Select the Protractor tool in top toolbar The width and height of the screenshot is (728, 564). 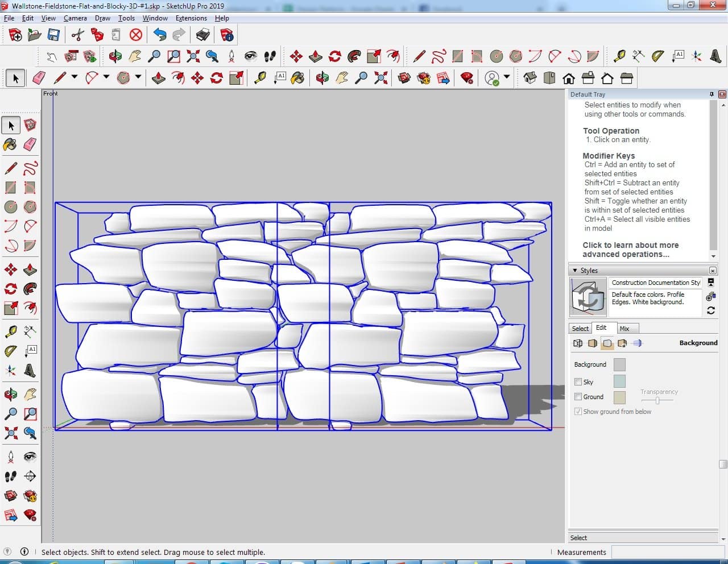click(x=657, y=56)
